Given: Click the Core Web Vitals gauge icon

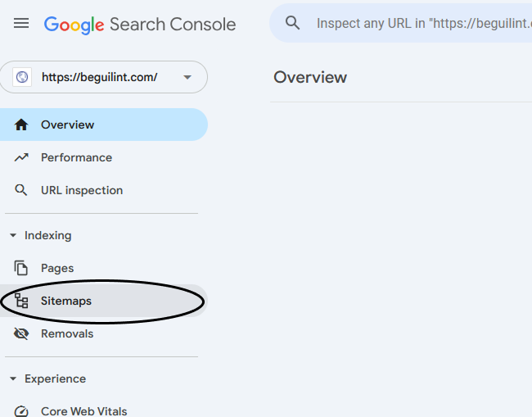Looking at the screenshot, I should point(21,411).
